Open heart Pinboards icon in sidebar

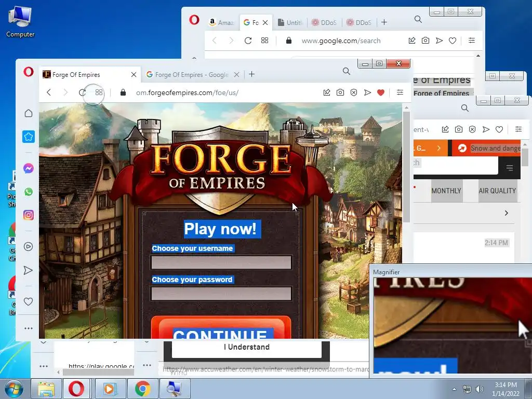pyautogui.click(x=29, y=301)
